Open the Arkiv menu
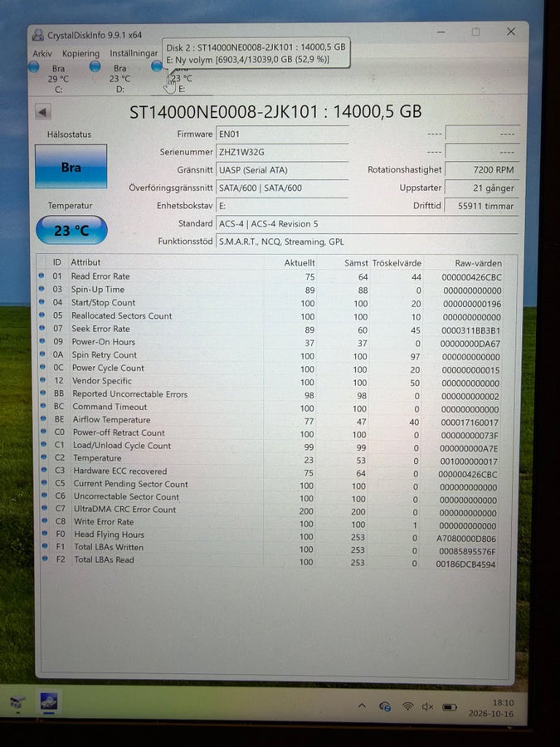The height and width of the screenshot is (747, 560). click(x=42, y=53)
